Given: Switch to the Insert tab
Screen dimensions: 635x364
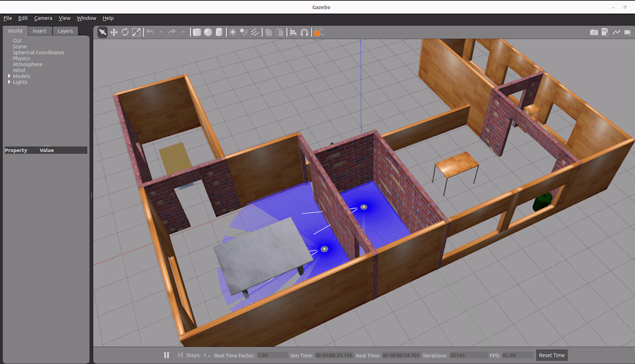Looking at the screenshot, I should coord(39,31).
